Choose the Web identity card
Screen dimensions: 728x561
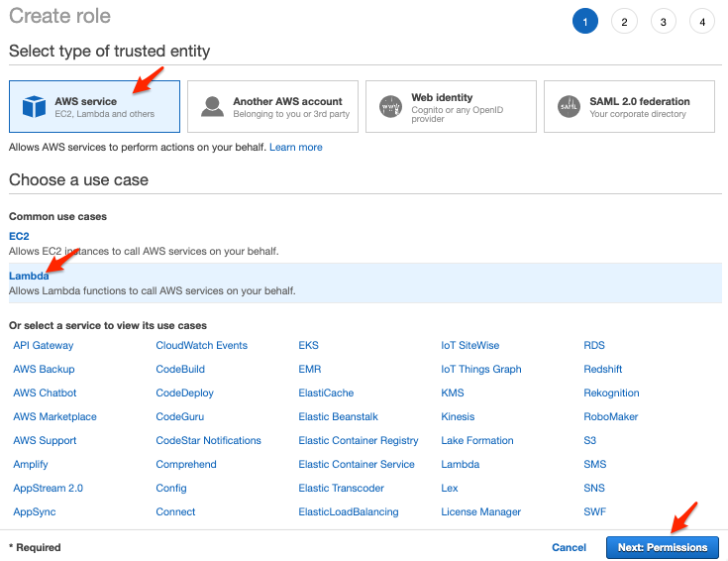[x=451, y=106]
